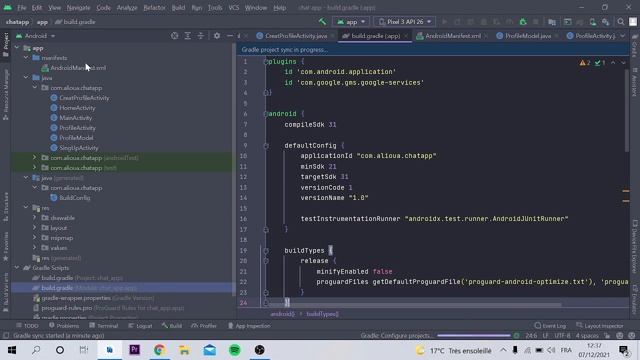Open Device File Explorer sidebar tab
Viewport: 640px width, 360px height.
pyautogui.click(x=635, y=247)
